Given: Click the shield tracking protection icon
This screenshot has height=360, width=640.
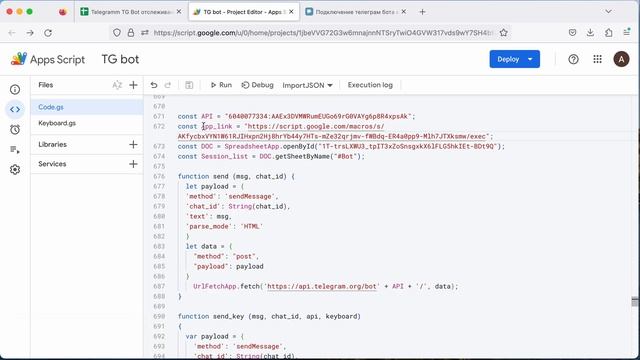Looking at the screenshot, I should 117,33.
